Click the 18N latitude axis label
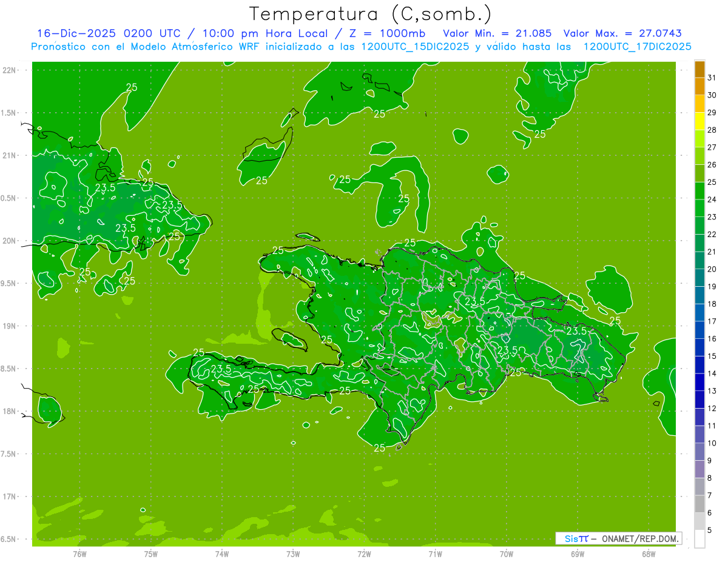The width and height of the screenshot is (728, 562). [x=10, y=411]
